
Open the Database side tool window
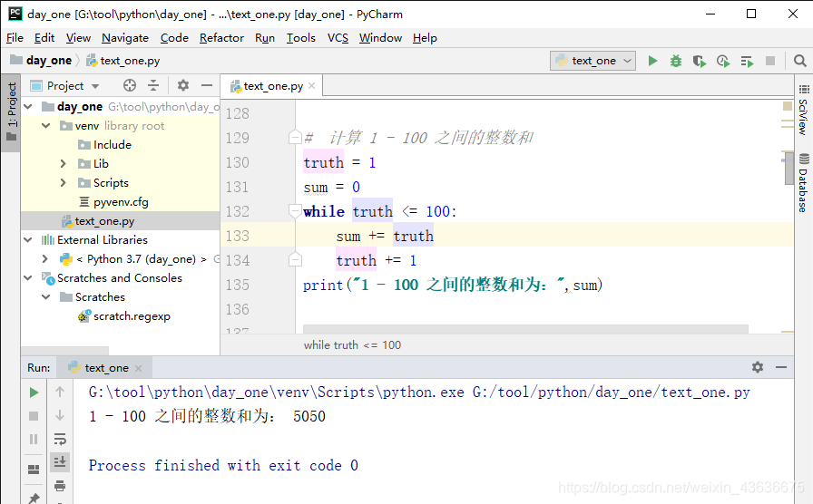pos(803,183)
